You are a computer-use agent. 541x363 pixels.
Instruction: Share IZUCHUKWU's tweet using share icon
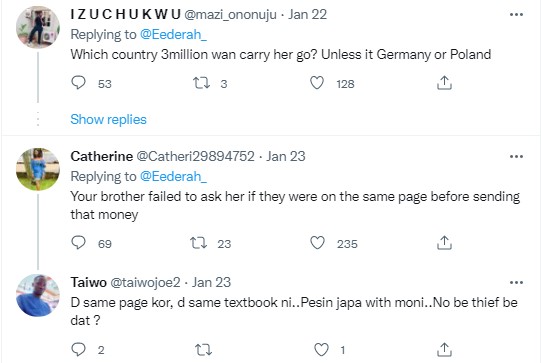tap(444, 83)
